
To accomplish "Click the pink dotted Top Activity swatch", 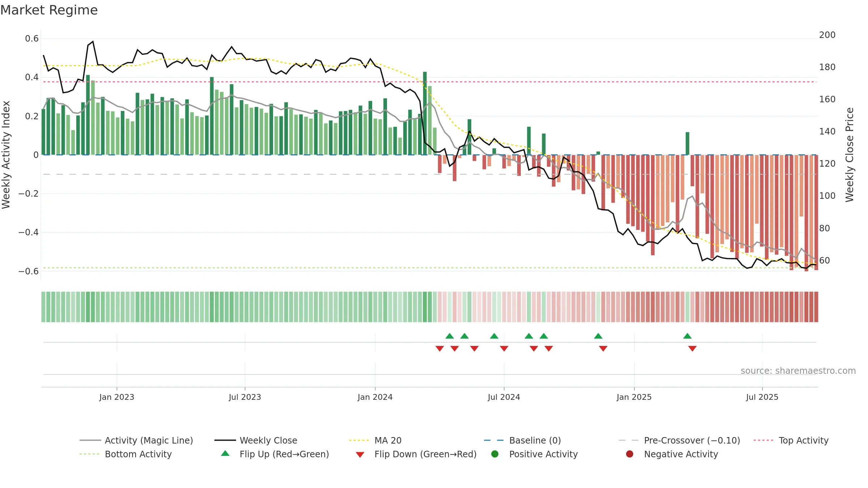I will [763, 440].
